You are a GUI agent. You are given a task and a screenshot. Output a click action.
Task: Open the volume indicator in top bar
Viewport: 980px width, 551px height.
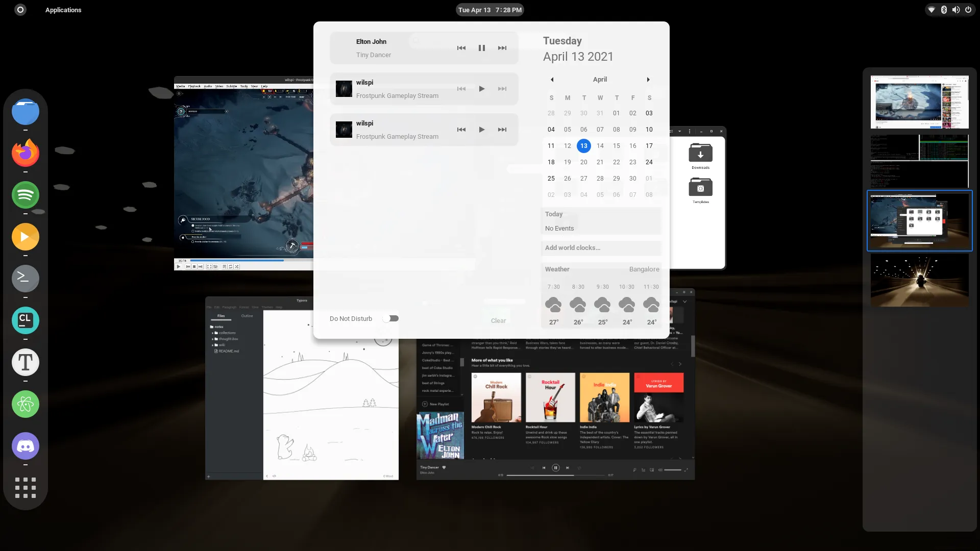(x=956, y=10)
